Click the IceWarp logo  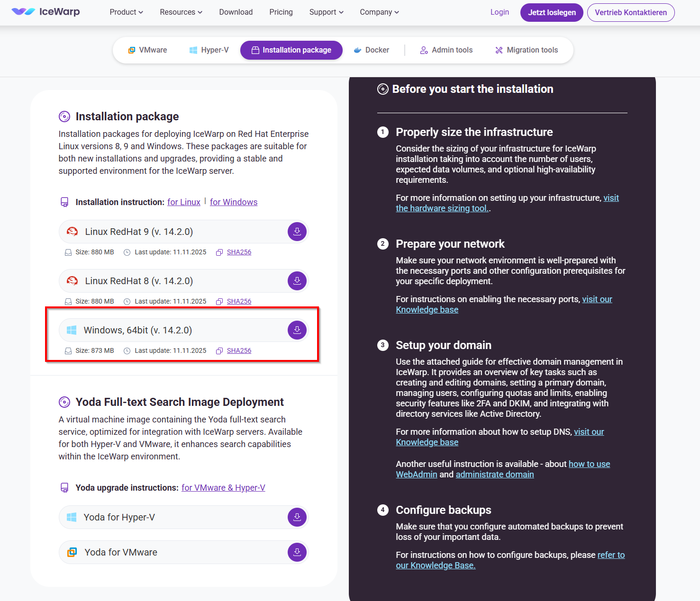click(45, 12)
